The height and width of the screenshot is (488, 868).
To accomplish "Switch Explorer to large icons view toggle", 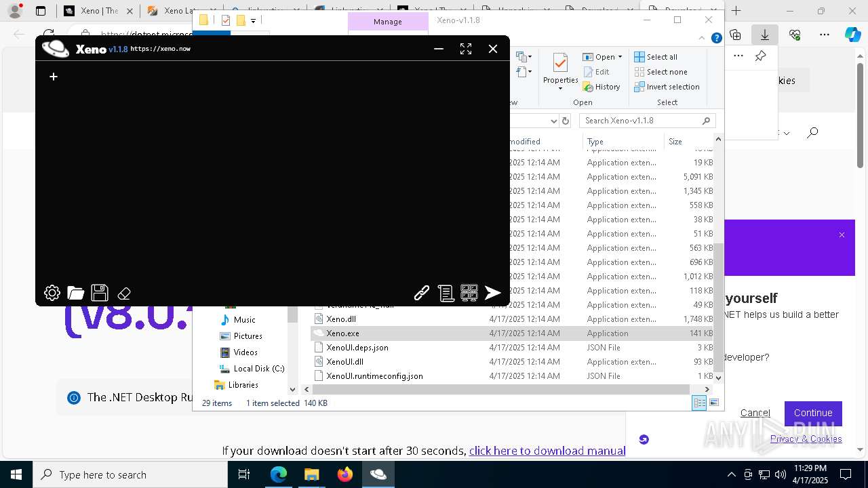I will click(x=713, y=403).
